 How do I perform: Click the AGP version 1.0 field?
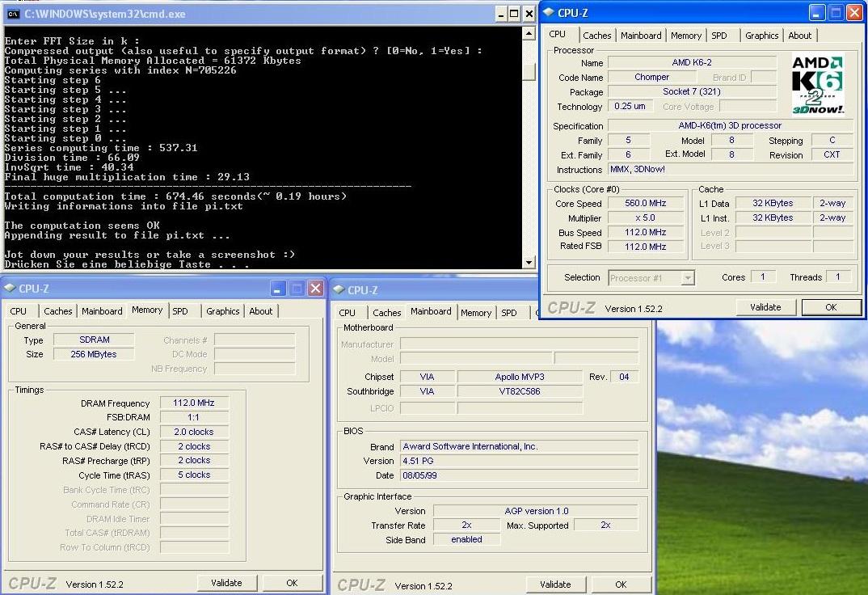pos(536,511)
